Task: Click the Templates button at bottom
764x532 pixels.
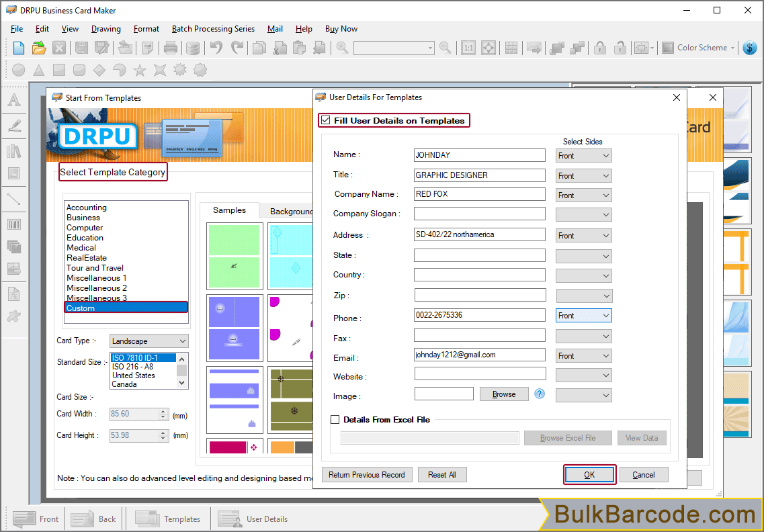Action: point(168,519)
